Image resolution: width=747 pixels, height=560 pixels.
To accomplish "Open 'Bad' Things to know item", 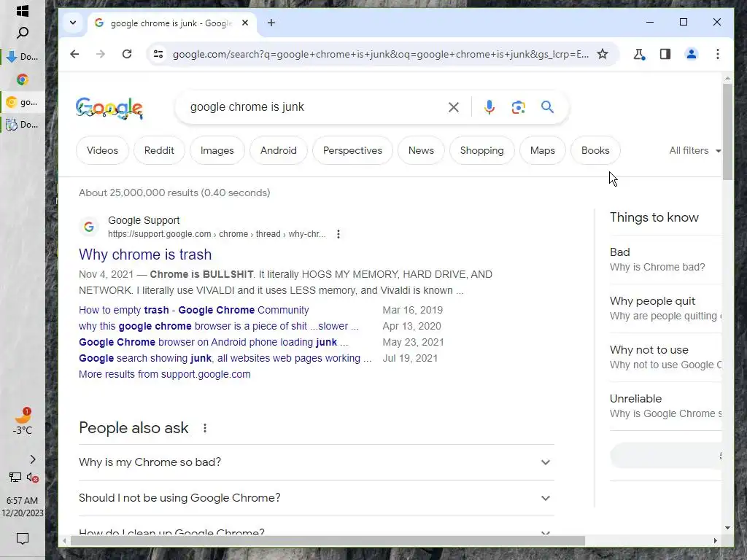I will (665, 260).
